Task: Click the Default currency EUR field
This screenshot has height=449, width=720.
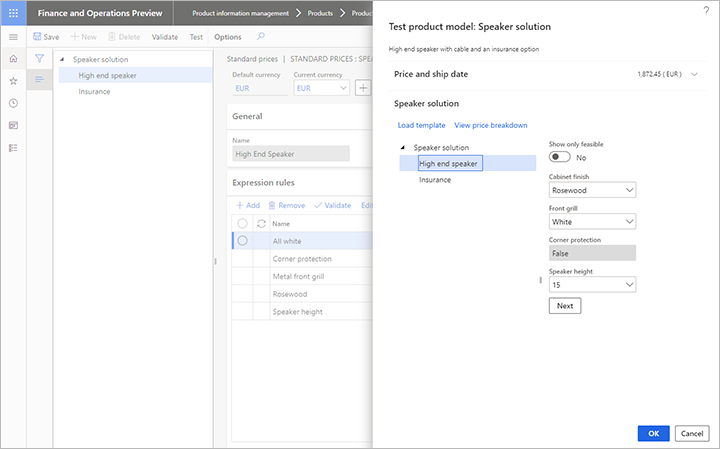Action: [260, 88]
